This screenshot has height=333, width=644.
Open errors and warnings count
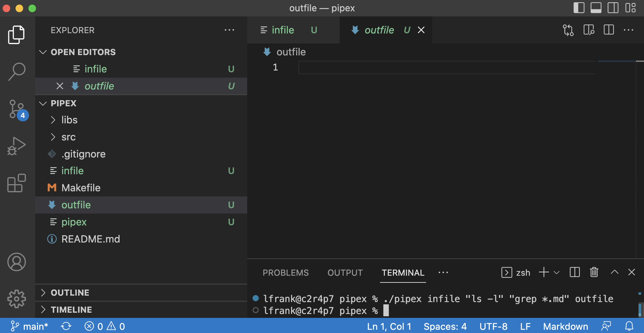point(105,326)
